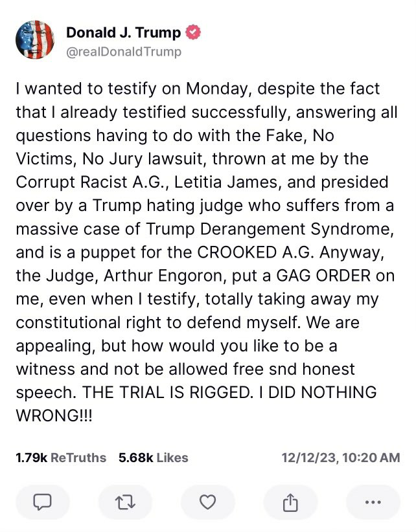Open the profile avatar picture
The height and width of the screenshot is (532, 416).
(x=36, y=41)
